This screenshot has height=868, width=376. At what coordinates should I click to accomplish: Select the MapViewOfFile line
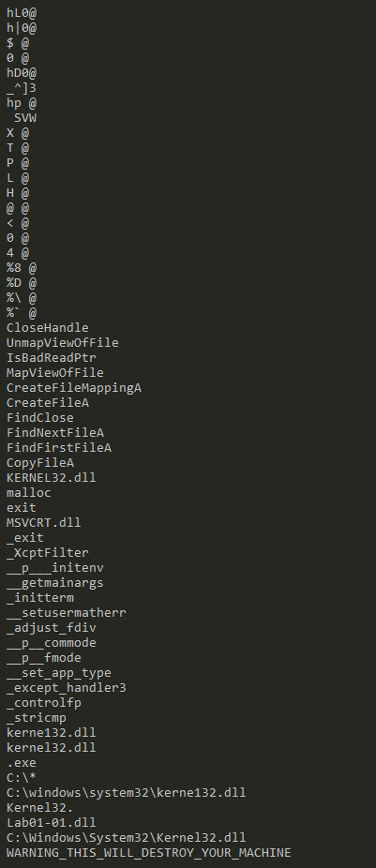54,372
